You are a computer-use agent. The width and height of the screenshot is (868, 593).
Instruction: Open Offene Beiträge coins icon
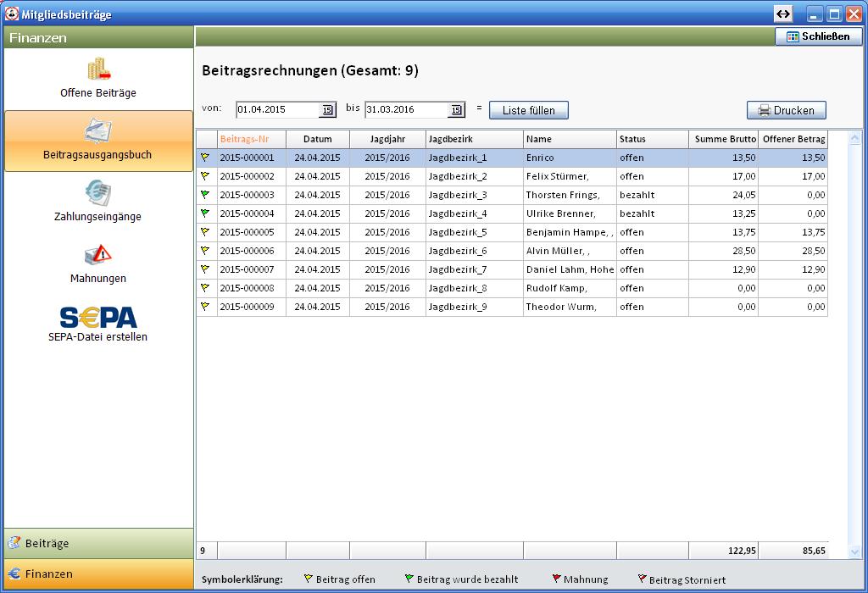coord(99,69)
